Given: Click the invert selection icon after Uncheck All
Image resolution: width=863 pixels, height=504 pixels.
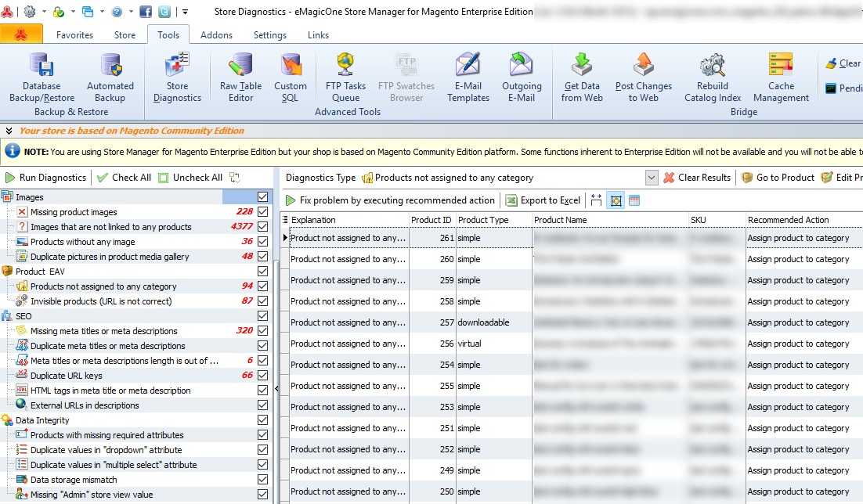Looking at the screenshot, I should pos(235,178).
